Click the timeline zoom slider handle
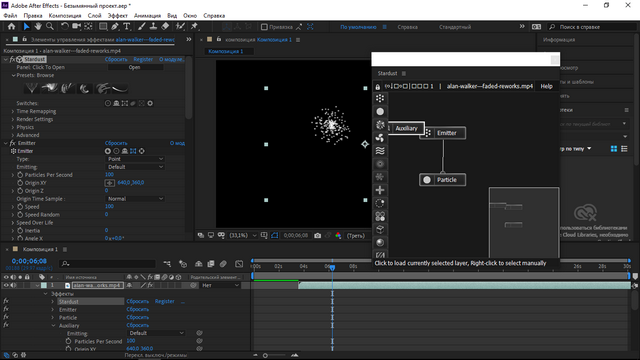 (x=265, y=356)
